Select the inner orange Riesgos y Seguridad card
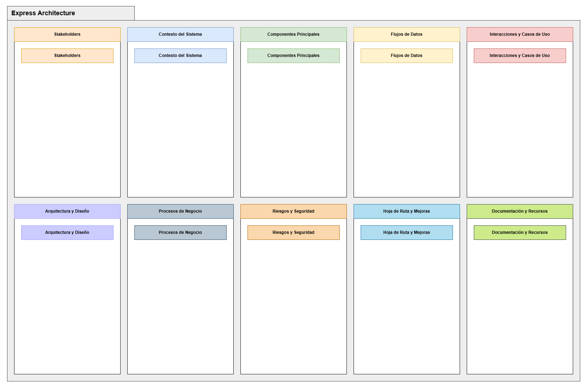 (293, 232)
